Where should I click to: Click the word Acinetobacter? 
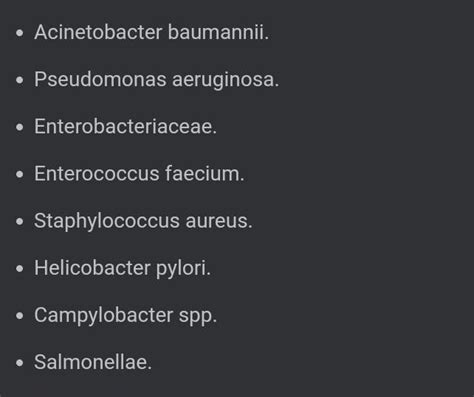pos(98,32)
